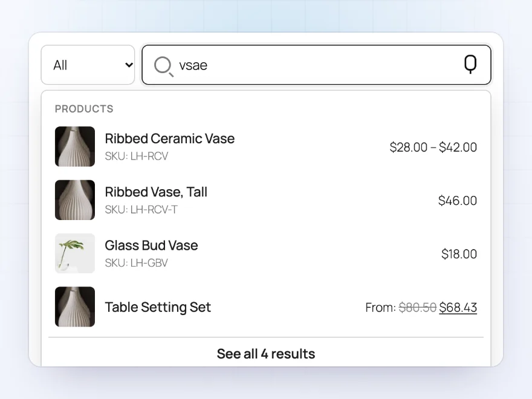The image size is (532, 399).
Task: Select the Glass Bud Vase result
Action: [266, 253]
